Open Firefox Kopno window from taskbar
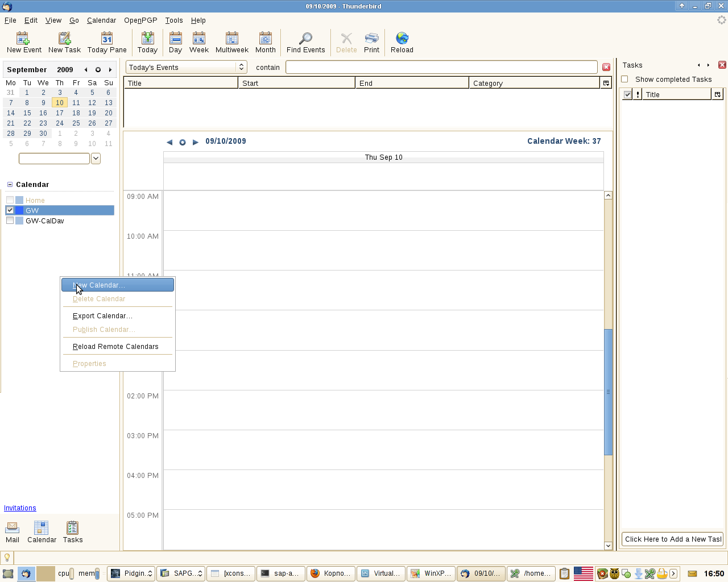Screen dimensions: 728x582 tap(331, 573)
